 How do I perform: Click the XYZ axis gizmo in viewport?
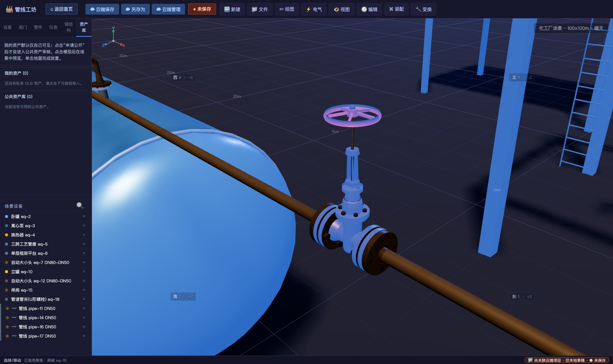point(113,38)
